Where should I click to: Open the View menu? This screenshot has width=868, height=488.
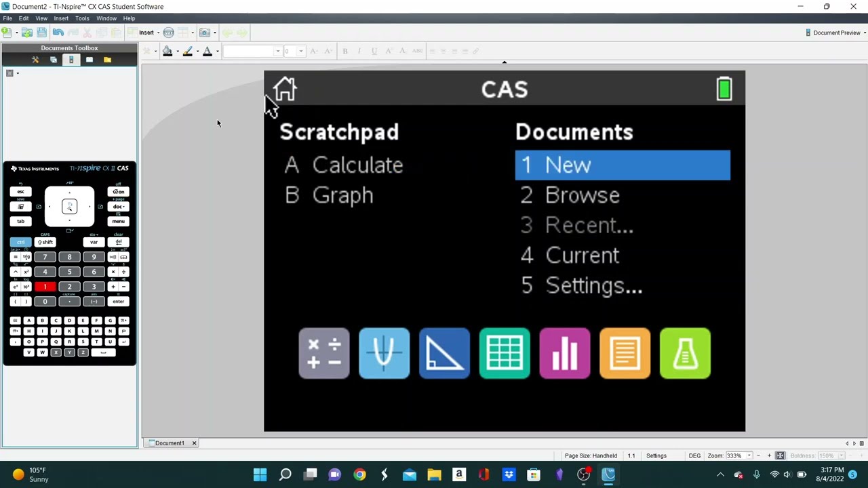[x=41, y=18]
